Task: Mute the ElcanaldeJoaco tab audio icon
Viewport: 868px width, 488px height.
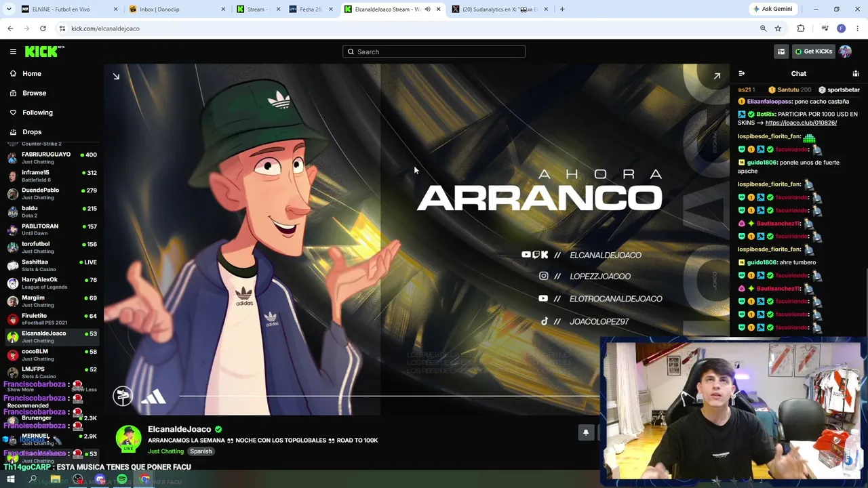Action: pyautogui.click(x=427, y=9)
